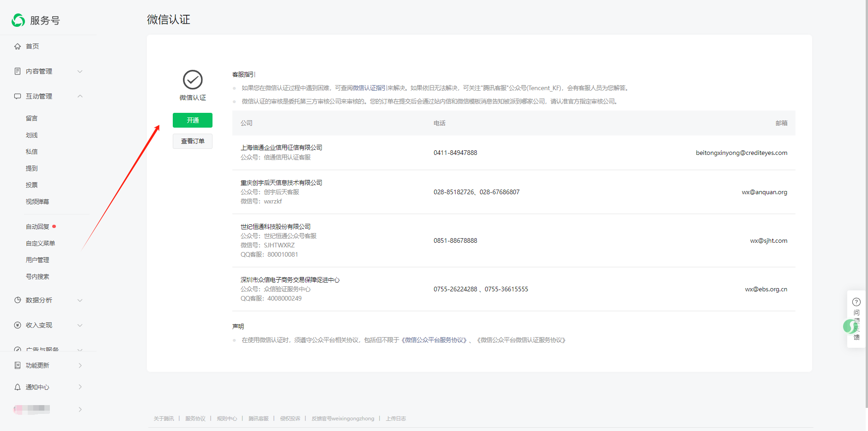Click the home icon beside 首页
The width and height of the screenshot is (868, 431).
pos(18,46)
